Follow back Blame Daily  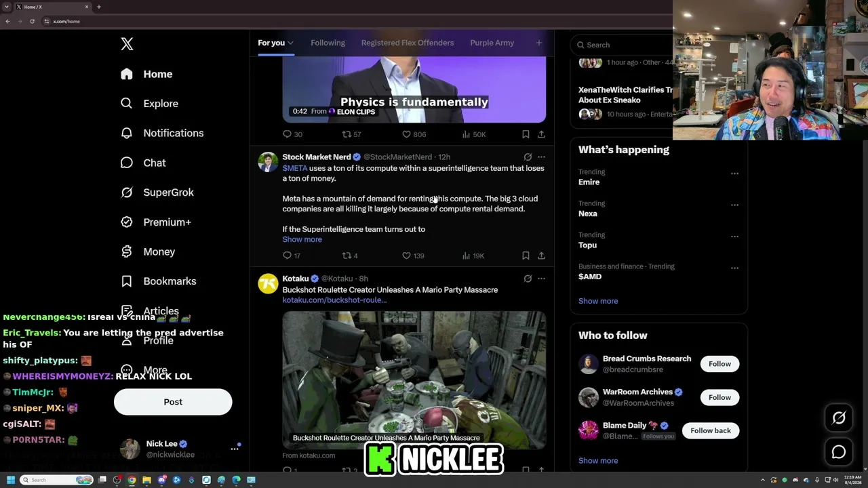(711, 430)
